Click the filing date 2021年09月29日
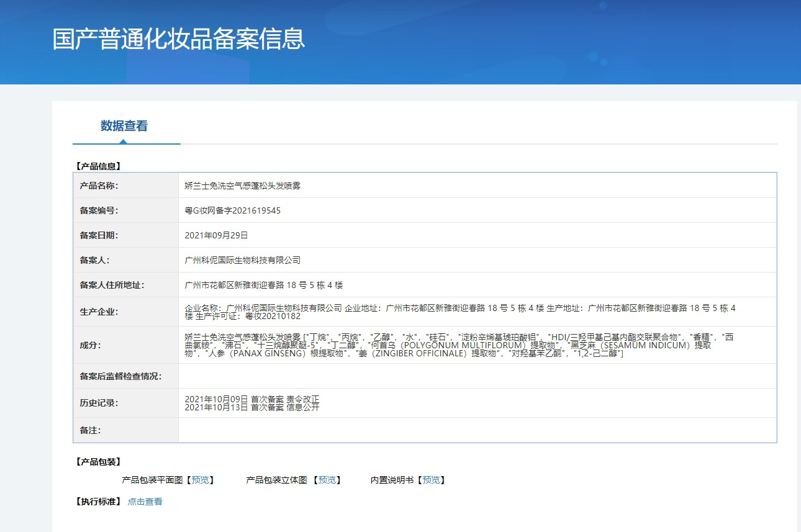Image resolution: width=801 pixels, height=532 pixels. tap(216, 235)
